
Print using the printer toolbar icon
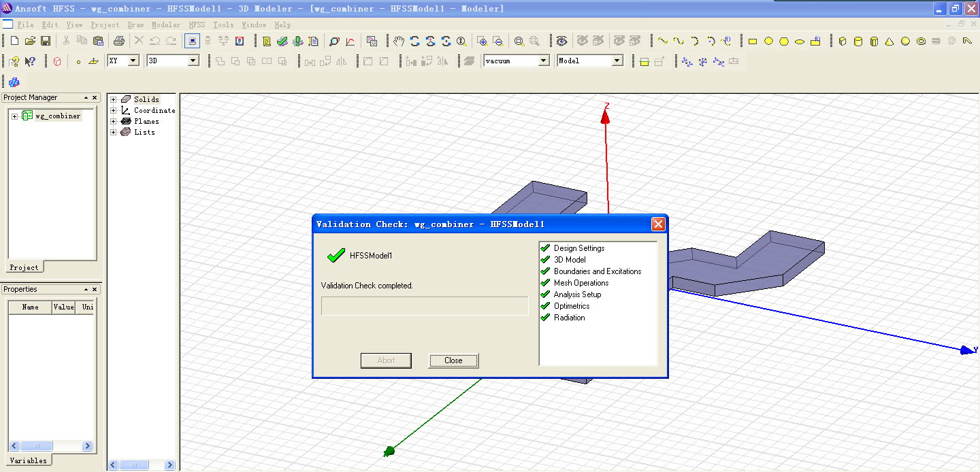[x=118, y=41]
